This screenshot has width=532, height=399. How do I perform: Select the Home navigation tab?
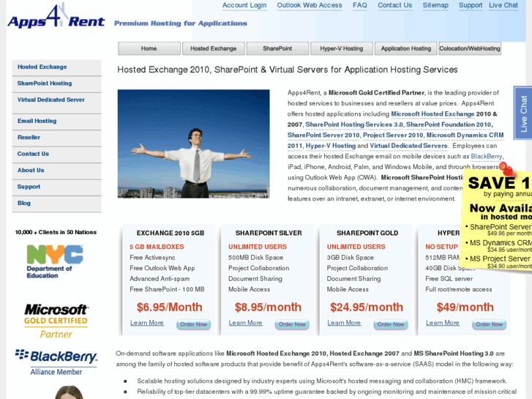click(149, 48)
